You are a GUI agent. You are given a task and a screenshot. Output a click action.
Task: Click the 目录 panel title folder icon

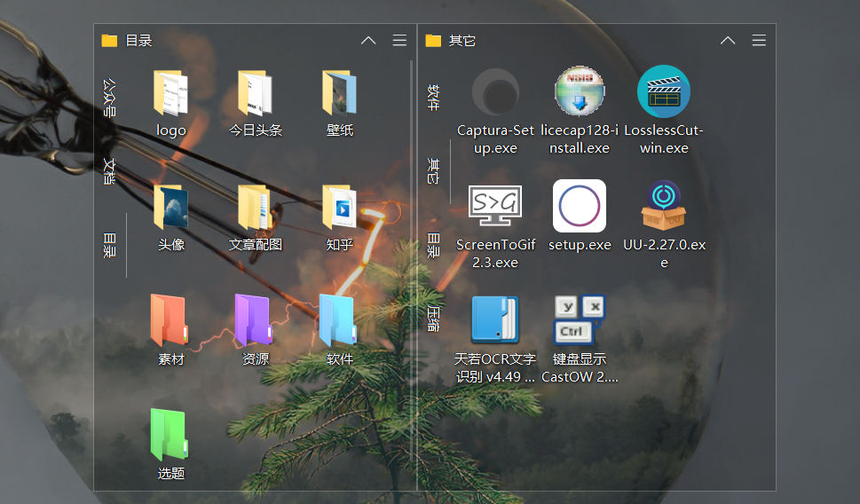coord(110,41)
